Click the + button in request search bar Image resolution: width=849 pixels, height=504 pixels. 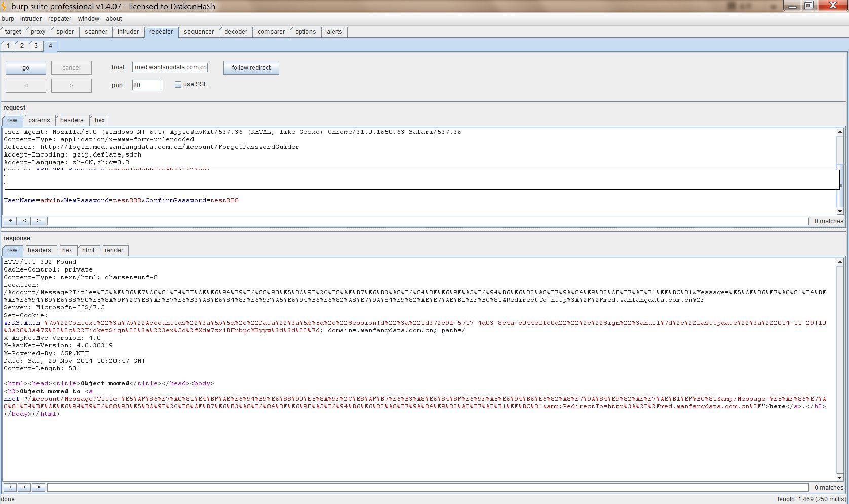pyautogui.click(x=10, y=221)
